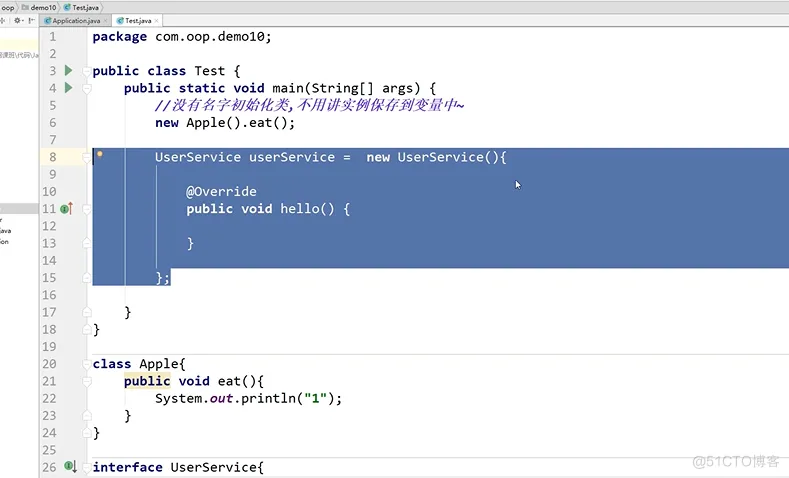Switch to the Application.java tab

click(x=75, y=21)
